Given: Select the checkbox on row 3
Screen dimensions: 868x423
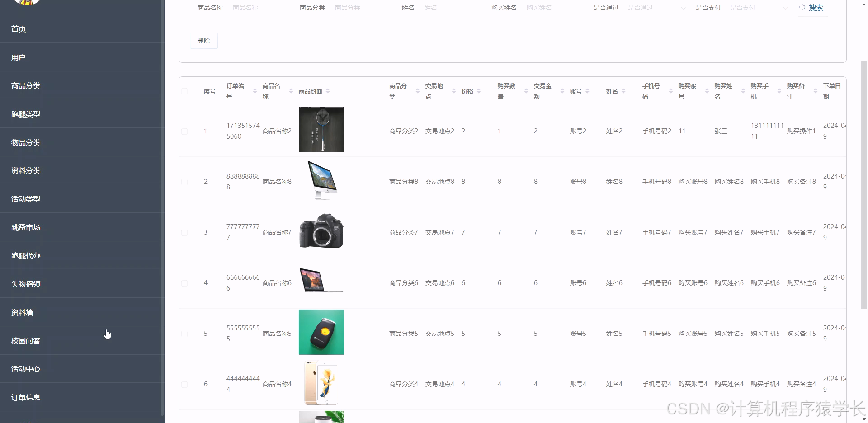Looking at the screenshot, I should pos(184,232).
